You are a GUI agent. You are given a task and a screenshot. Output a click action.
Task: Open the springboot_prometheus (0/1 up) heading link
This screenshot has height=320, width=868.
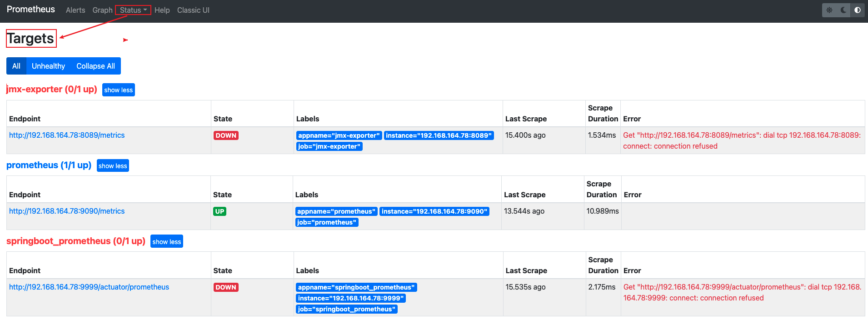(76, 241)
